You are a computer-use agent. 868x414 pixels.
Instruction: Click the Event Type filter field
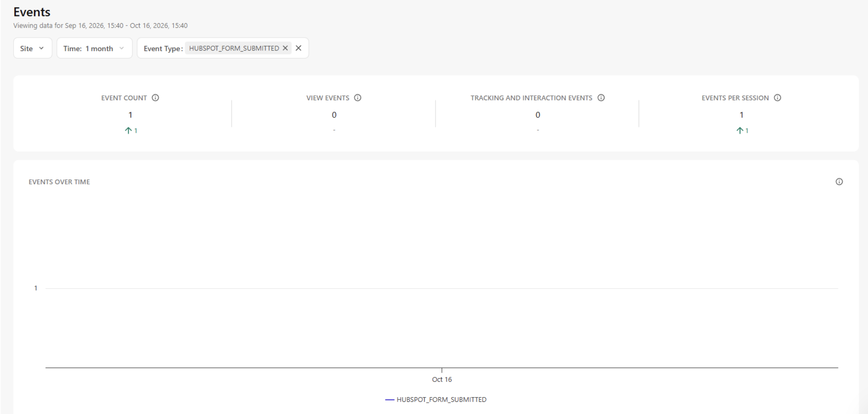point(223,48)
